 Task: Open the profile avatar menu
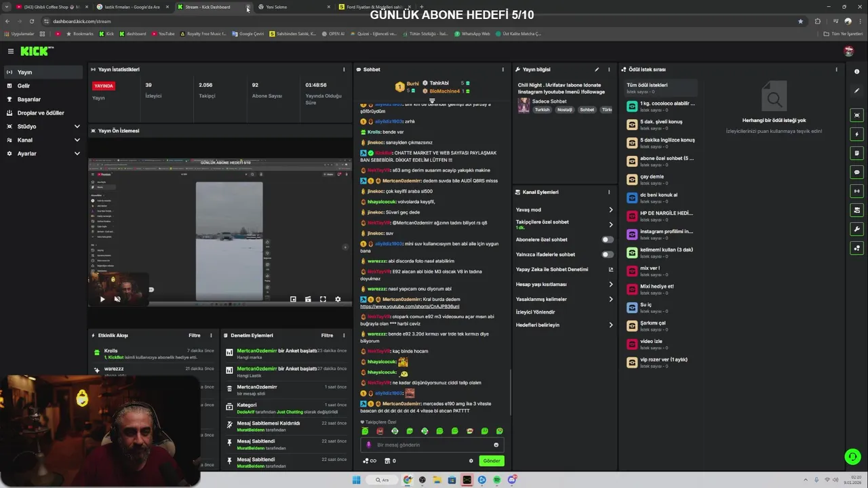pos(848,51)
